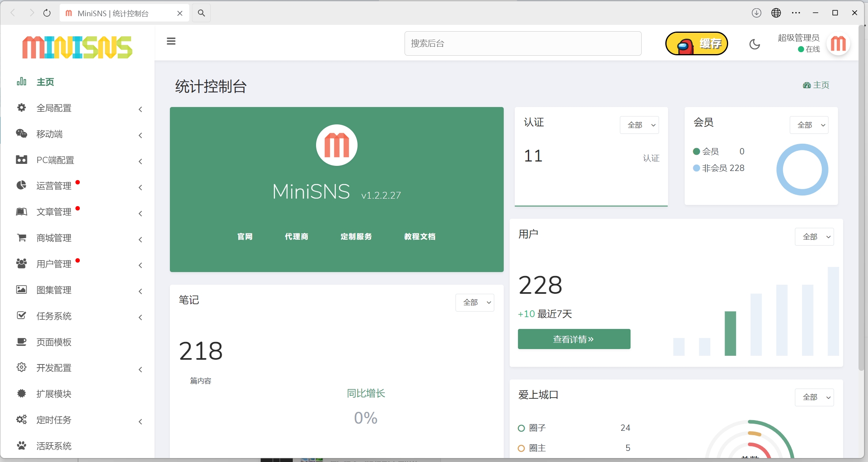Open the 官网 link on the banner
Viewport: 868px width, 462px height.
click(x=245, y=237)
